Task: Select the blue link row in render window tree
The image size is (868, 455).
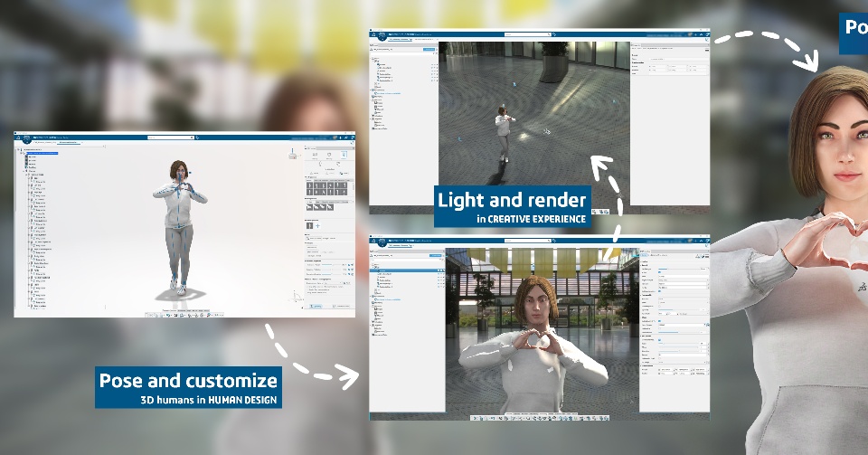Action: tap(388, 93)
